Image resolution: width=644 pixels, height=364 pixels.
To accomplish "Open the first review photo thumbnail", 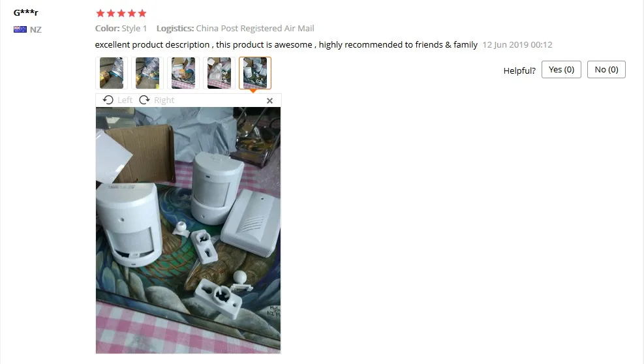I will click(112, 73).
